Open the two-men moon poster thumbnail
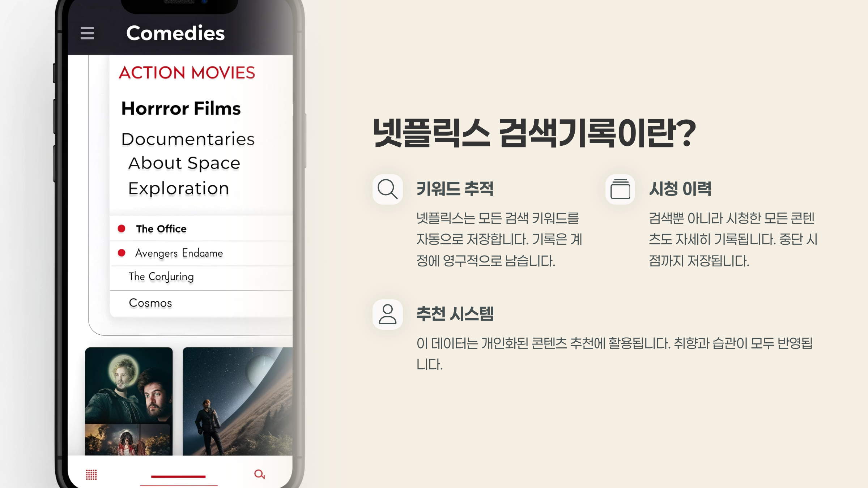This screenshot has width=868, height=488. coord(129,385)
